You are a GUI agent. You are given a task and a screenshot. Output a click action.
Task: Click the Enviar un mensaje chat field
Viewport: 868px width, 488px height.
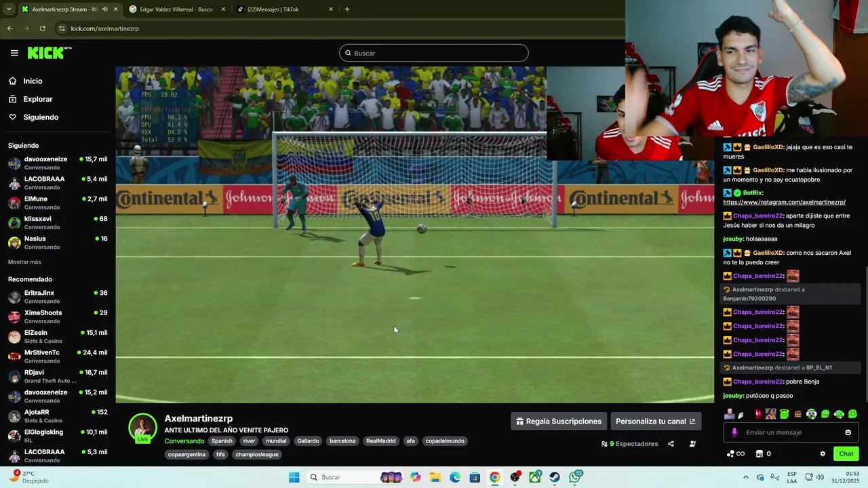coord(790,432)
